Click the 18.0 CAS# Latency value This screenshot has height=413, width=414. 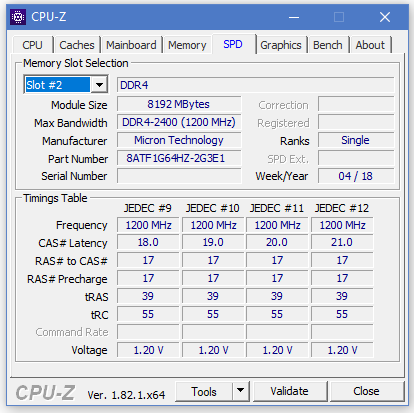[x=148, y=242]
